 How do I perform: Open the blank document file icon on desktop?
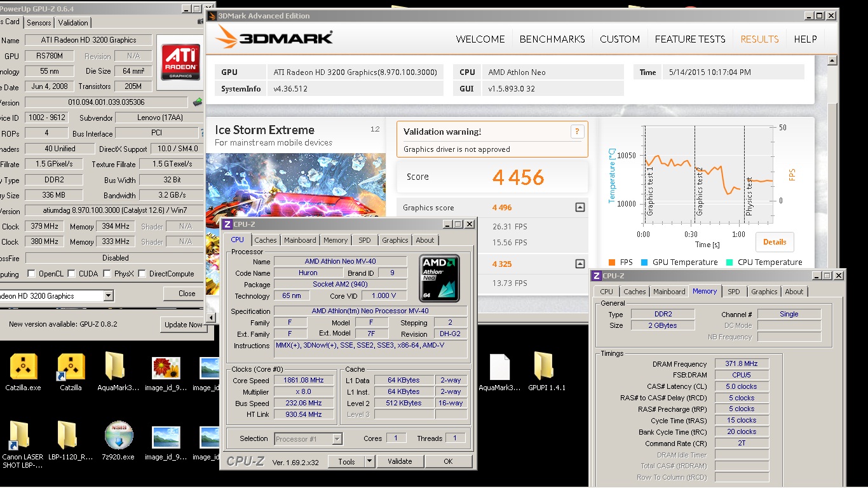499,368
